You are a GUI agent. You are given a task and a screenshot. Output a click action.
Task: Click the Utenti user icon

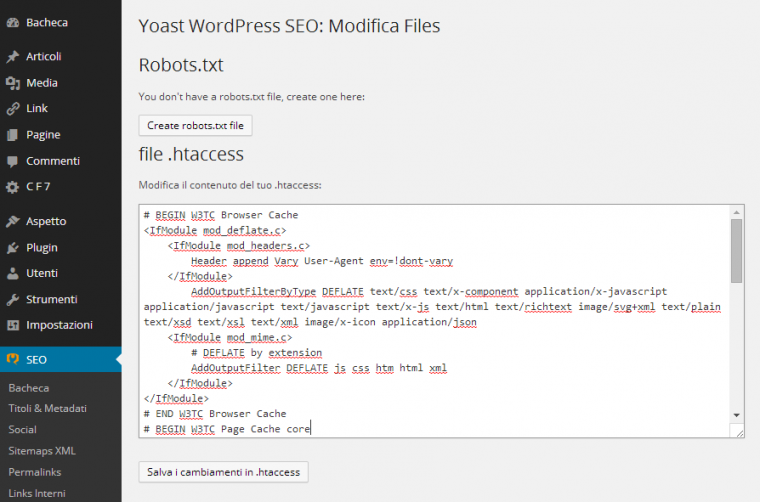(x=13, y=273)
